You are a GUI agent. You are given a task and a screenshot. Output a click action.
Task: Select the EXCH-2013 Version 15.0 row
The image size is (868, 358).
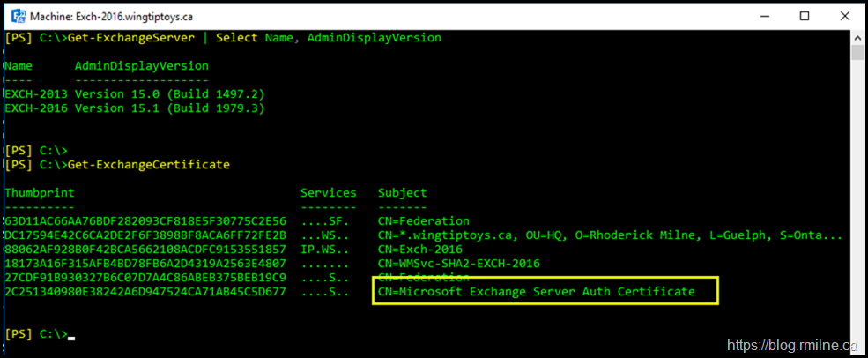pos(134,94)
